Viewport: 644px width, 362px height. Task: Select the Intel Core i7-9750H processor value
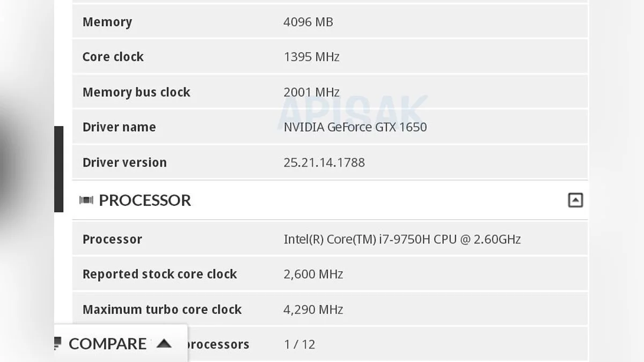coord(402,239)
